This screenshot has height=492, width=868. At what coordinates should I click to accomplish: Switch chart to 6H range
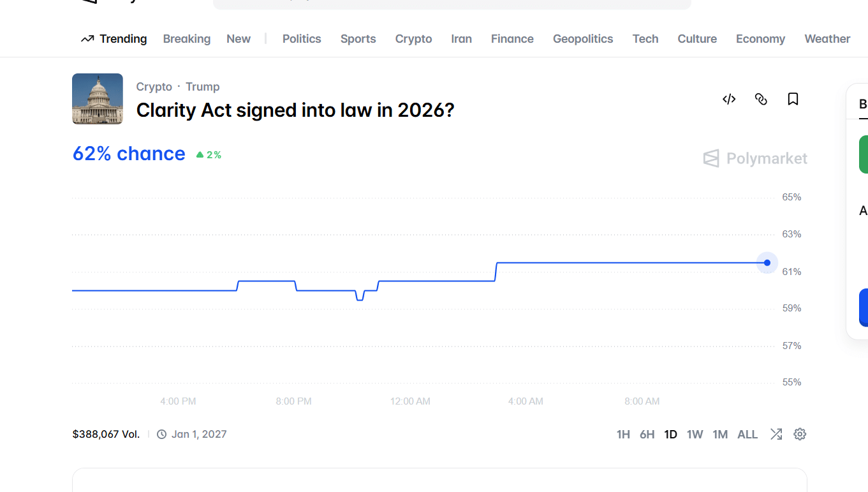click(x=647, y=435)
